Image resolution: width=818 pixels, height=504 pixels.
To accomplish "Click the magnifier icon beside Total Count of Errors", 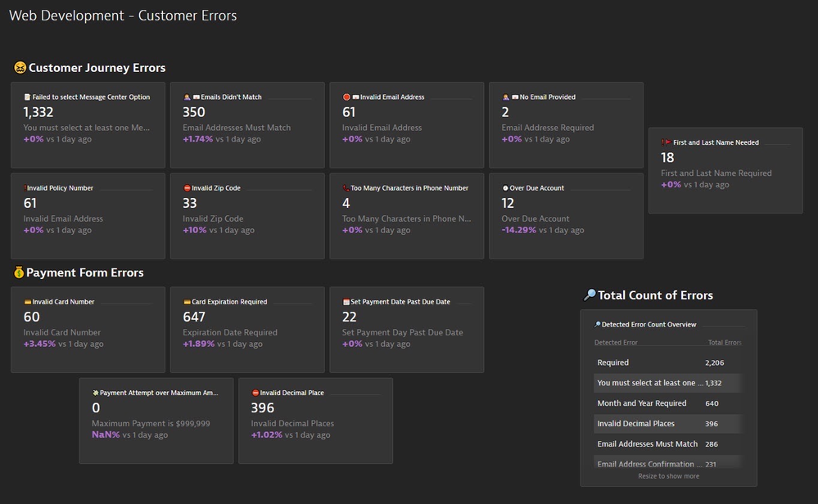I will pyautogui.click(x=590, y=295).
